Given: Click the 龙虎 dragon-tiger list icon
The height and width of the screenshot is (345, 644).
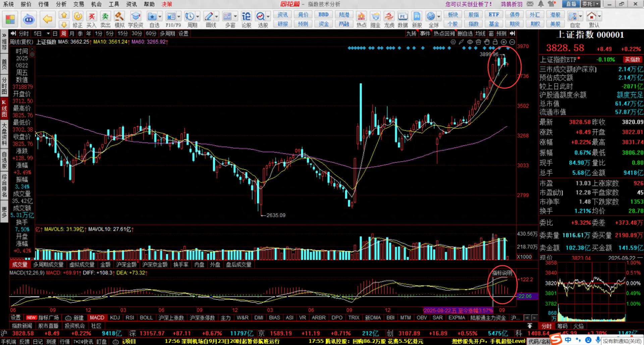Looking at the screenshot, I should [389, 19].
